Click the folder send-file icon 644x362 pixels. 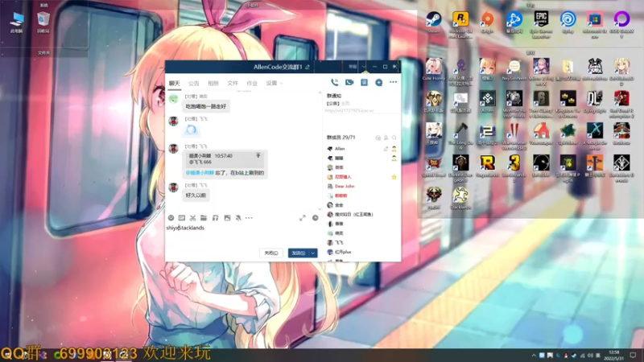click(204, 218)
